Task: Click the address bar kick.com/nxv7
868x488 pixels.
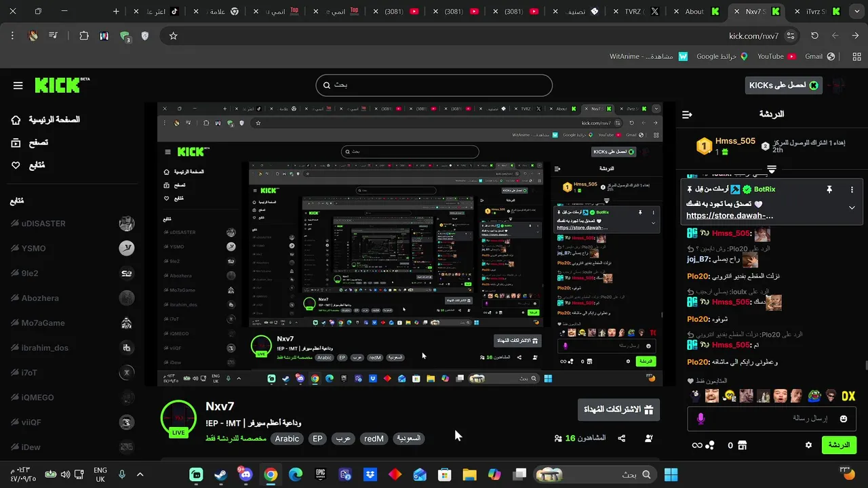Action: (753, 36)
